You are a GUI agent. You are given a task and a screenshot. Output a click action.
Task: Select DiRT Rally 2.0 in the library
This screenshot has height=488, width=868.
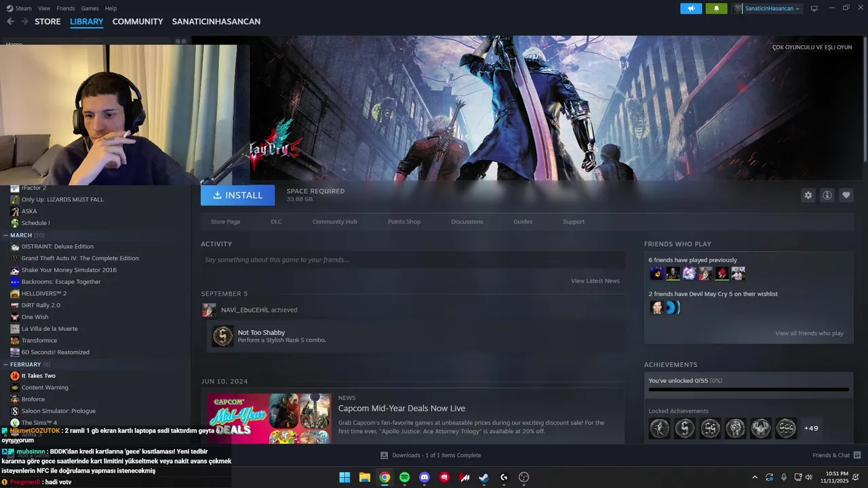tap(41, 305)
